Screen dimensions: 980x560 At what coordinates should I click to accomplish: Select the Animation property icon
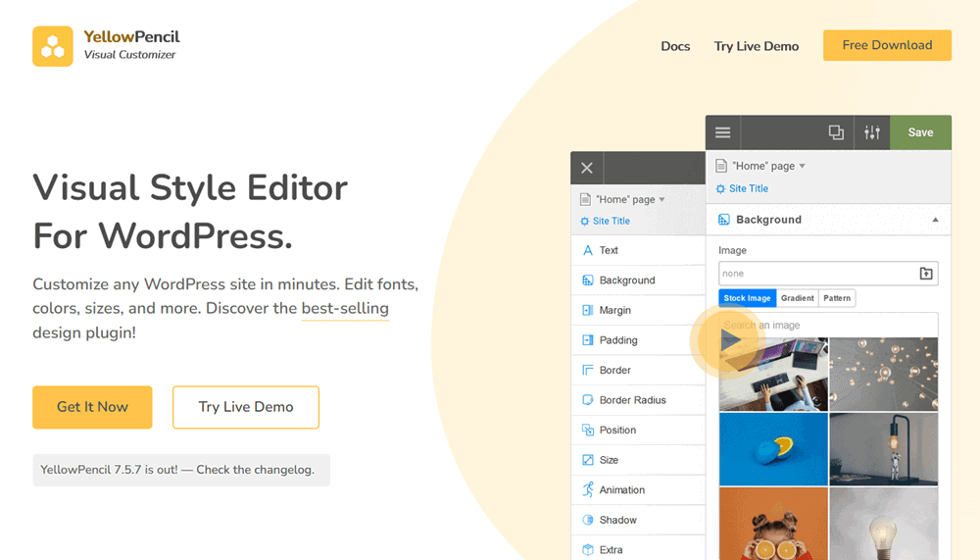tap(588, 489)
